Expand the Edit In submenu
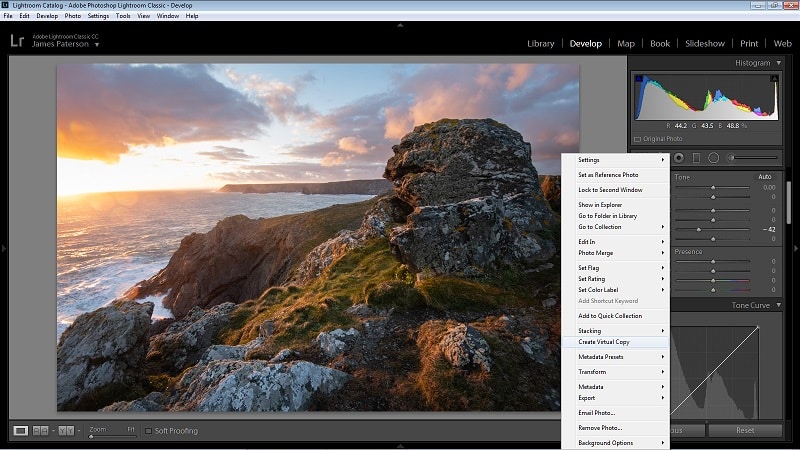 pos(616,241)
